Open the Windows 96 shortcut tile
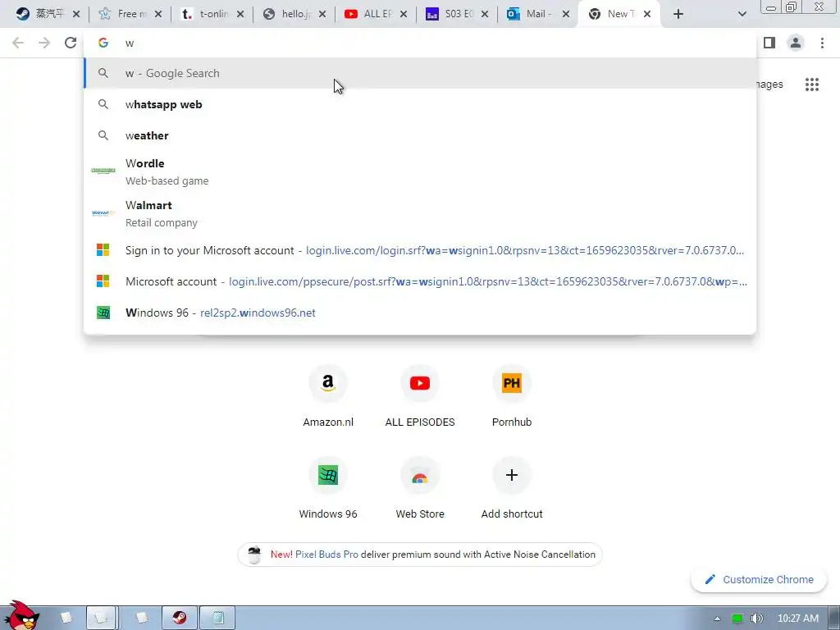The height and width of the screenshot is (630, 840). click(328, 487)
